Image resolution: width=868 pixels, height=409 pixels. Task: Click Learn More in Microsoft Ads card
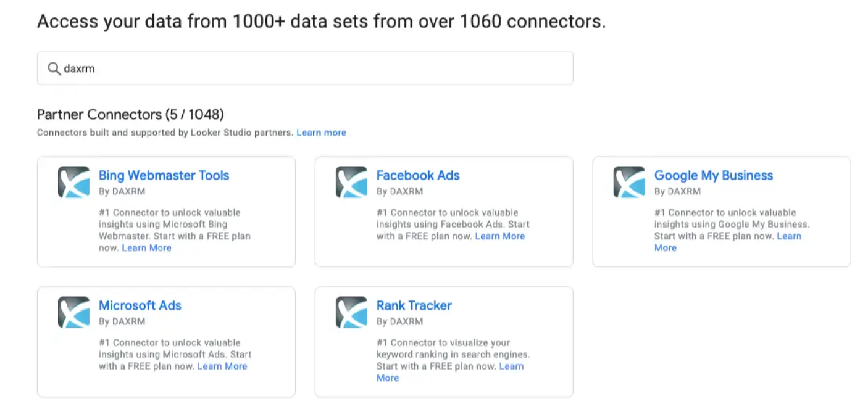222,366
